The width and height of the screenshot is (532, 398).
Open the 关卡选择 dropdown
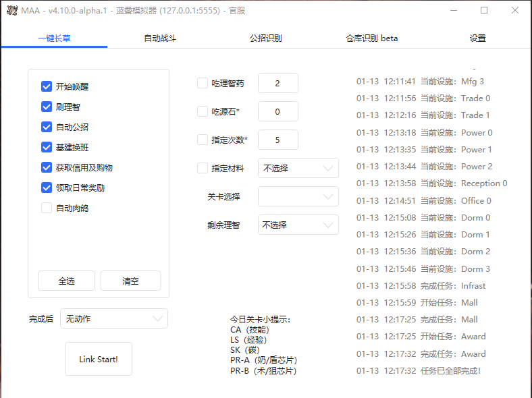298,196
